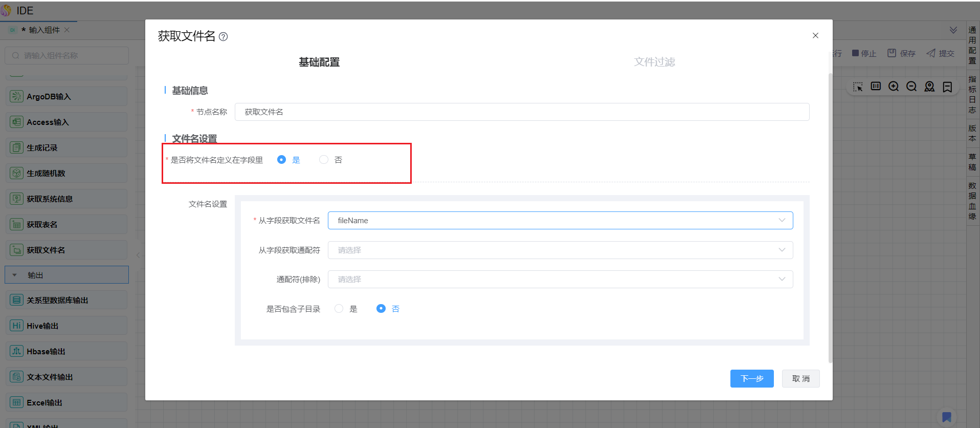Click the 获取系统信息 component icon
This screenshot has height=428, width=980.
point(17,199)
